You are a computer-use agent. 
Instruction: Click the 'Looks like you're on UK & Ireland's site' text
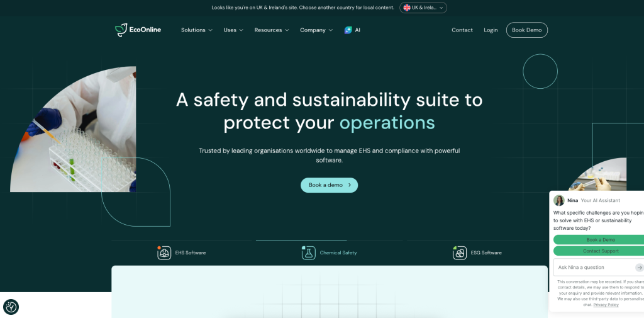click(x=303, y=8)
